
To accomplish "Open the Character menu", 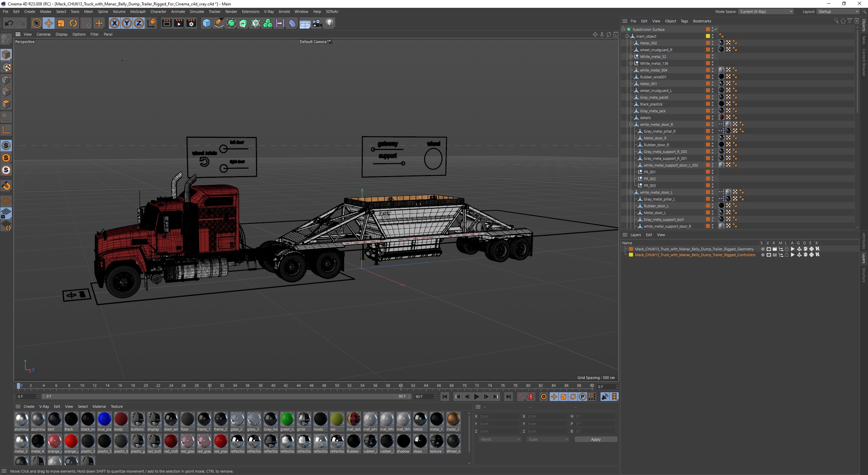I will click(158, 12).
